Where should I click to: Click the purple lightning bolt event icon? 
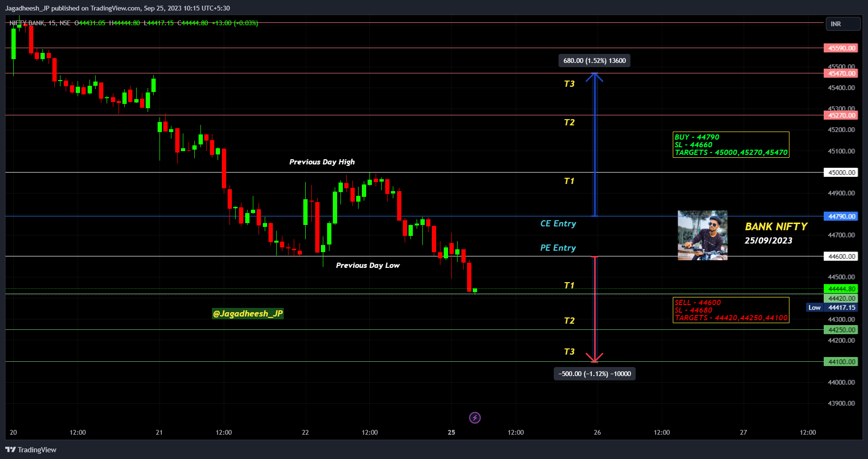point(475,418)
